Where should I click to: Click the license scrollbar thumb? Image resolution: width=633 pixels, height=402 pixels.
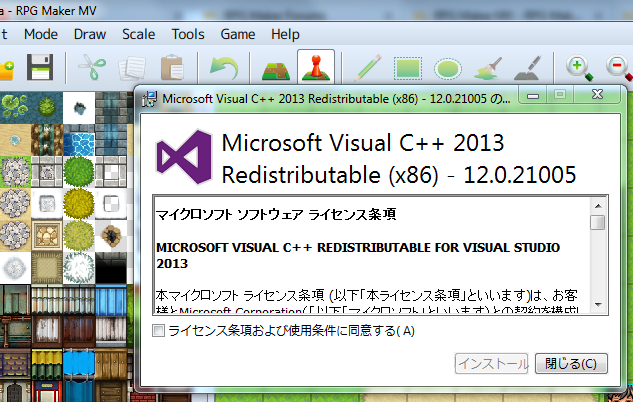(x=598, y=222)
